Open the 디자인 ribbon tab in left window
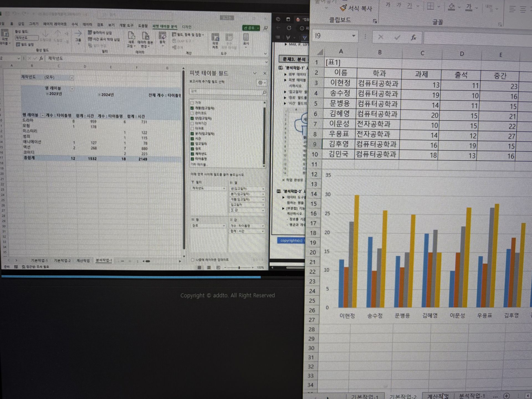 (x=187, y=27)
